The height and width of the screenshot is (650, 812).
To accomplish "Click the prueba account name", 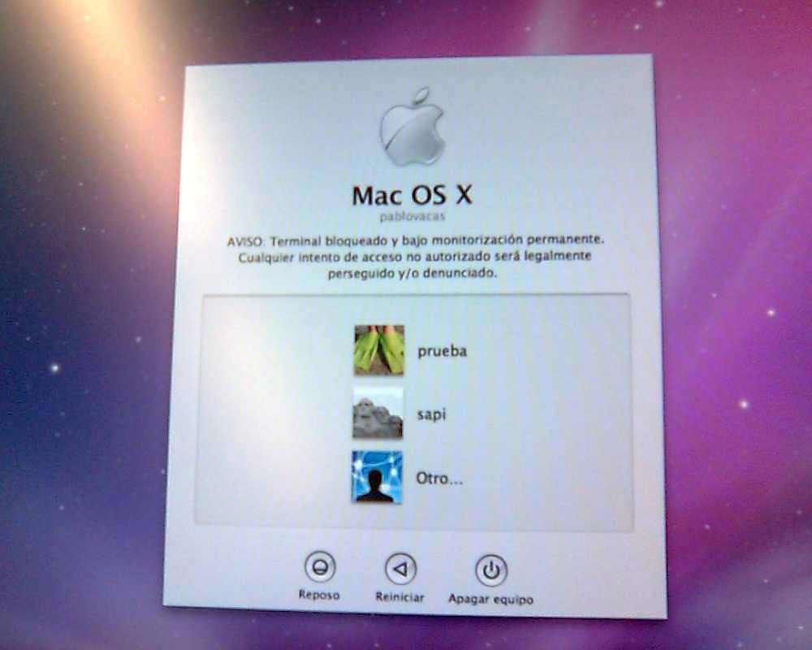I will [443, 352].
